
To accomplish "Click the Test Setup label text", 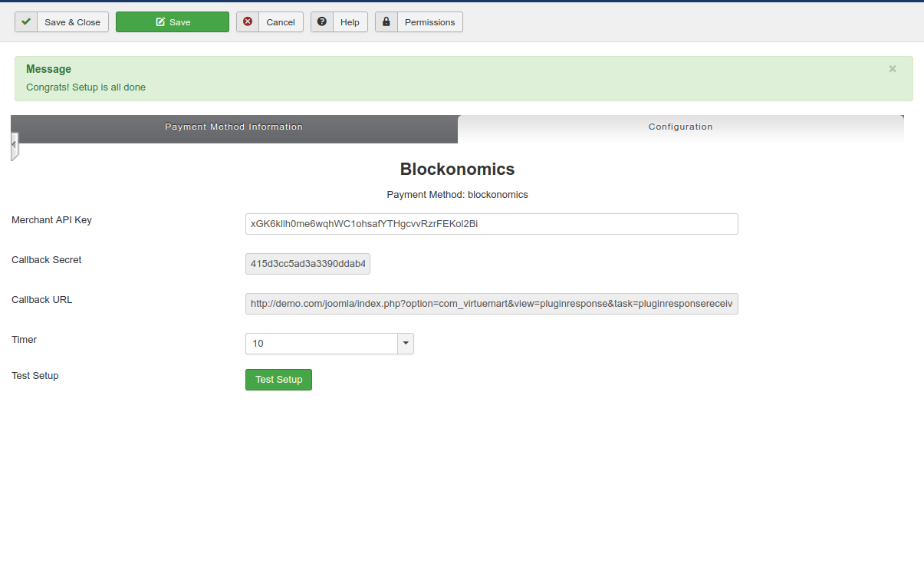I will pos(35,376).
